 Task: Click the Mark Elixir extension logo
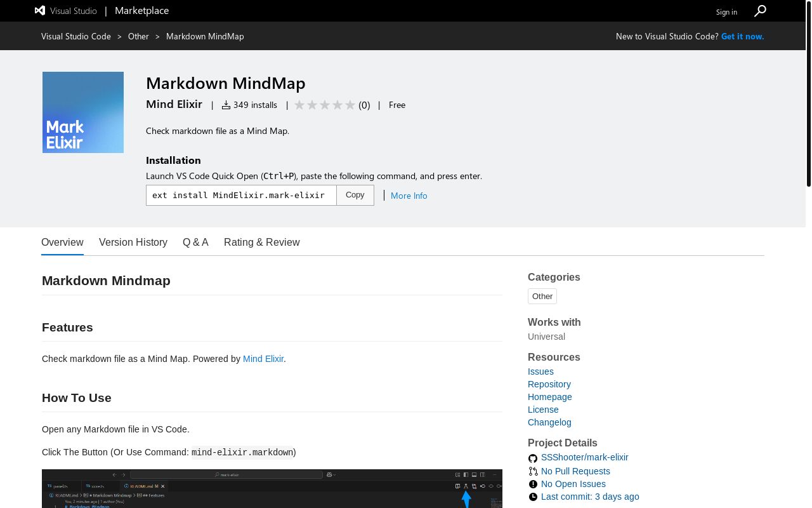(x=82, y=112)
